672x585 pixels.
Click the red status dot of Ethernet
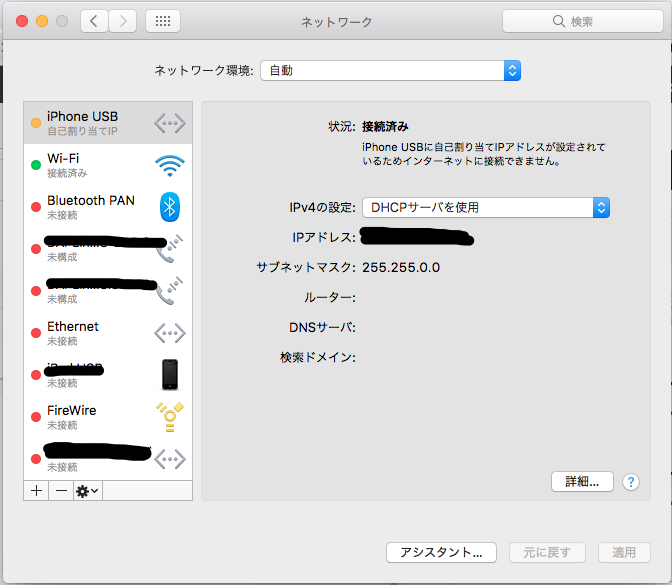pos(36,333)
